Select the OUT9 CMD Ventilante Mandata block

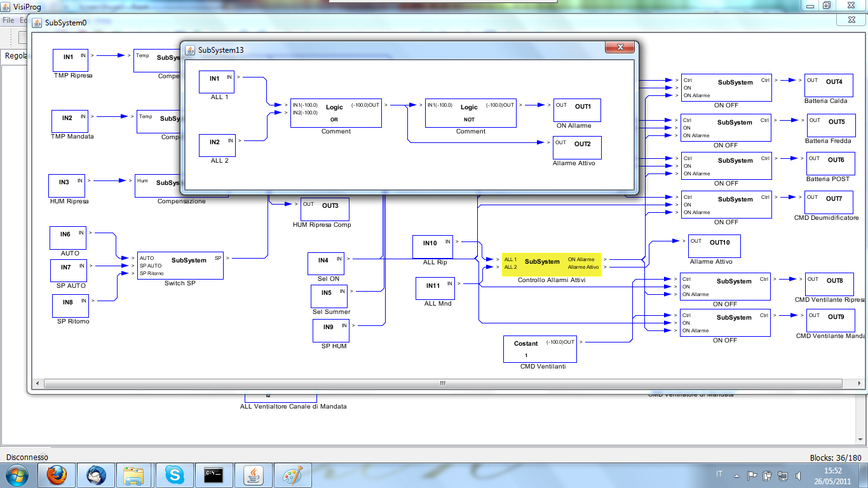[x=830, y=320]
